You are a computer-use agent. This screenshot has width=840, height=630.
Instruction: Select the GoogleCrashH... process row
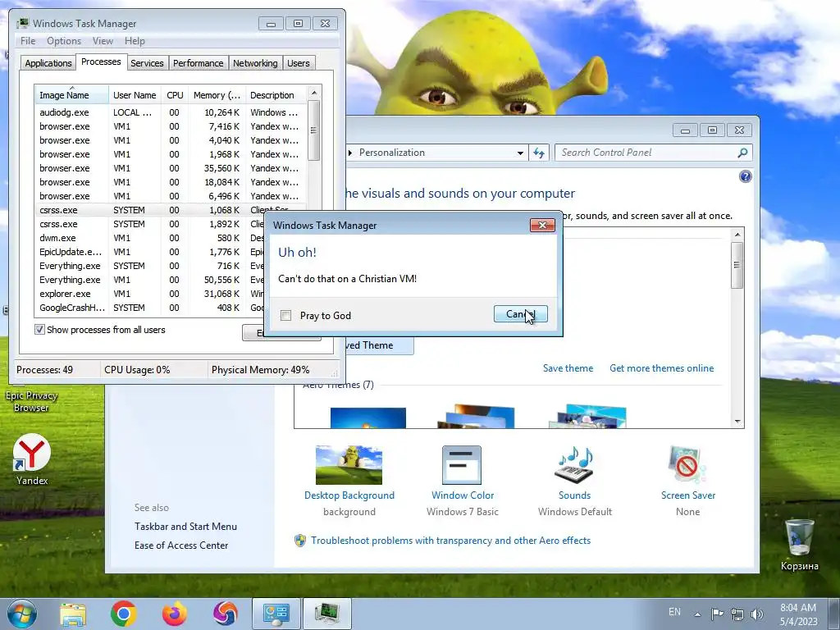(x=150, y=308)
